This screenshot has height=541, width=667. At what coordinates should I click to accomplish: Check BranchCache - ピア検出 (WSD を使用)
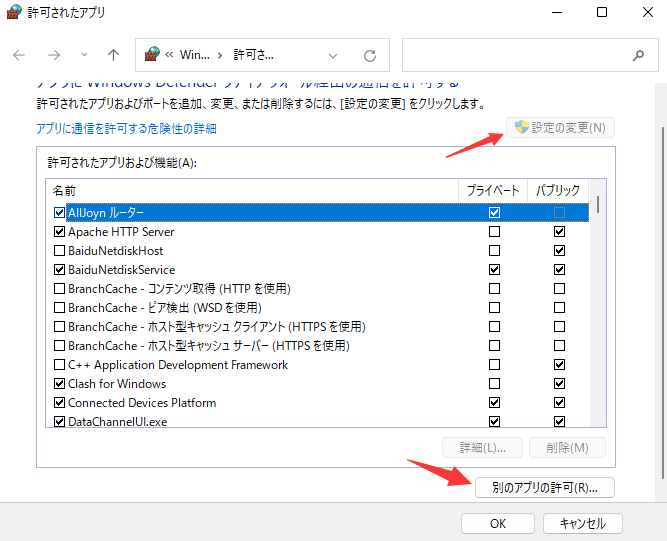point(60,308)
